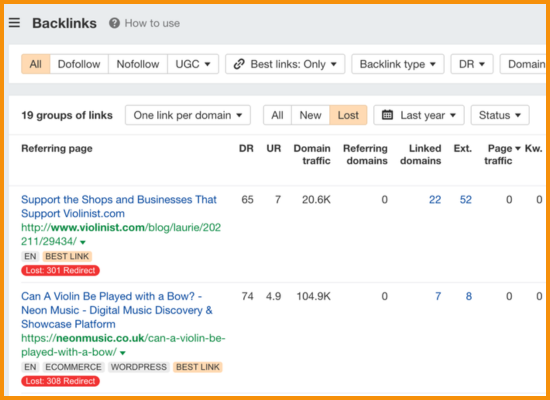Show New backlinks tab
550x400 pixels.
310,115
